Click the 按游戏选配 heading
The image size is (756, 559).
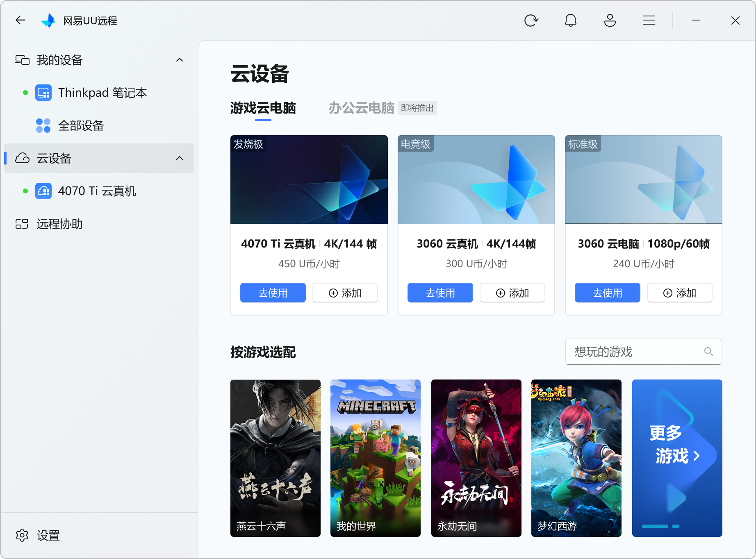(263, 352)
